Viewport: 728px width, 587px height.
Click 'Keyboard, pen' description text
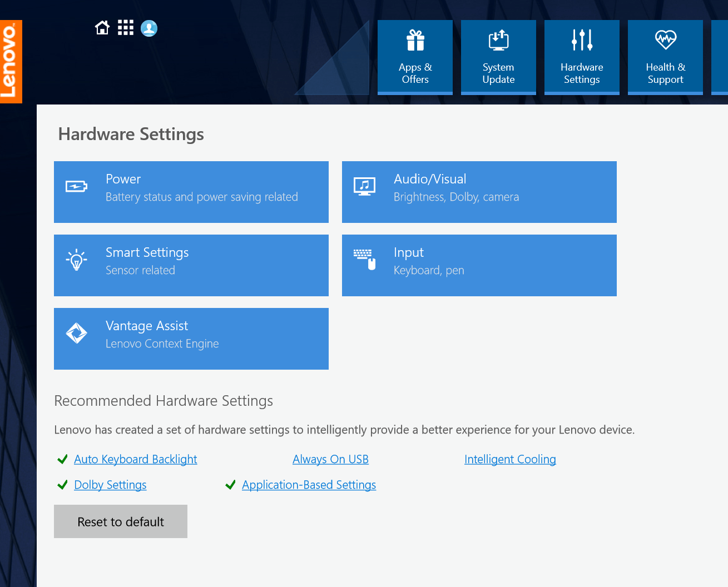point(429,271)
